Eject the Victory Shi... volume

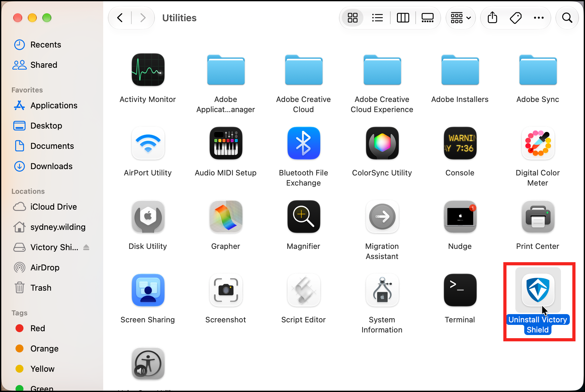click(x=86, y=247)
